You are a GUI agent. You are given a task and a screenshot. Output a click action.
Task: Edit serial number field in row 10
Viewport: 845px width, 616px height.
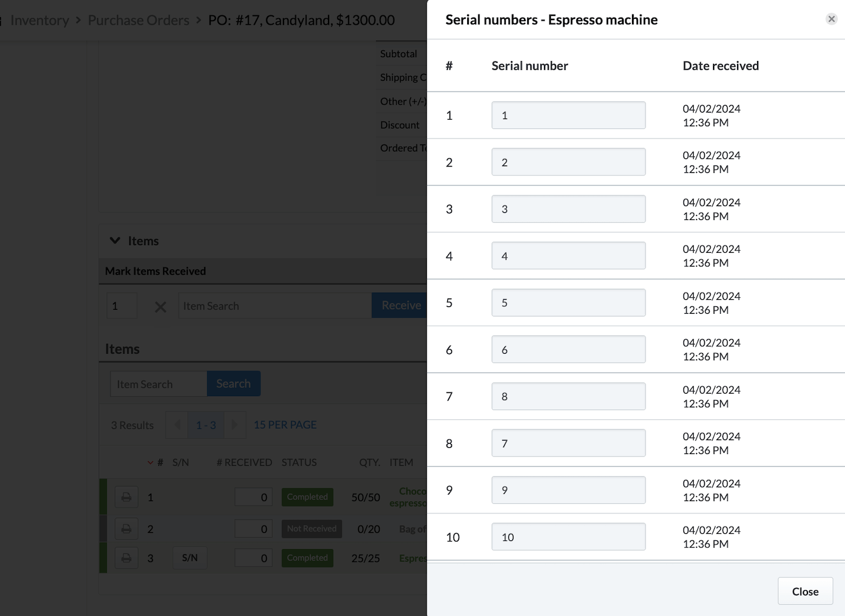(x=568, y=537)
